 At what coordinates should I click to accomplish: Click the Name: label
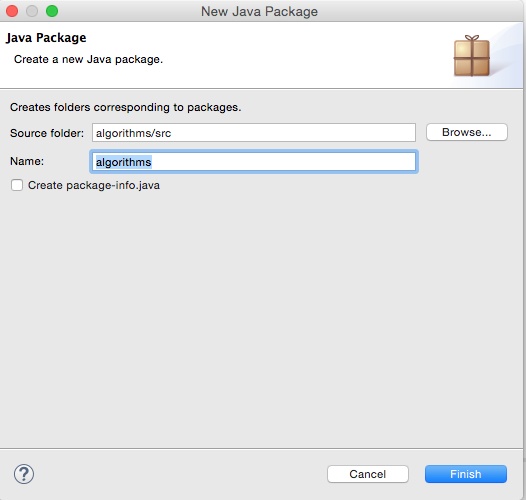[27, 161]
